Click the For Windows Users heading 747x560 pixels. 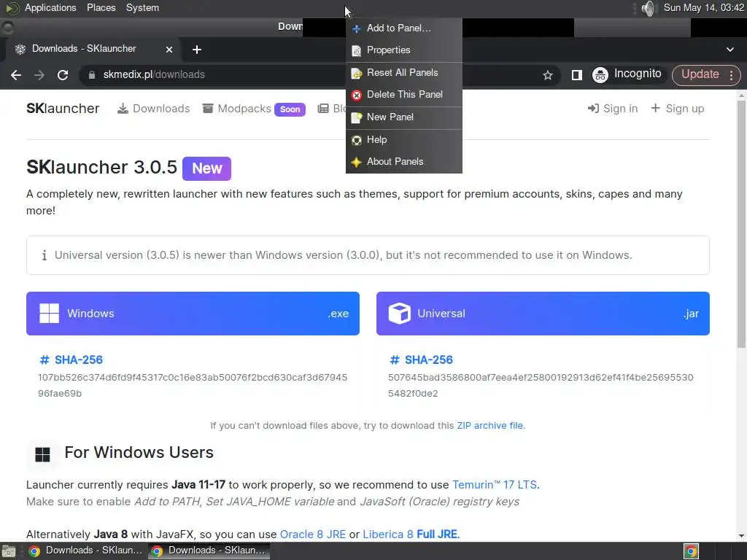[139, 452]
